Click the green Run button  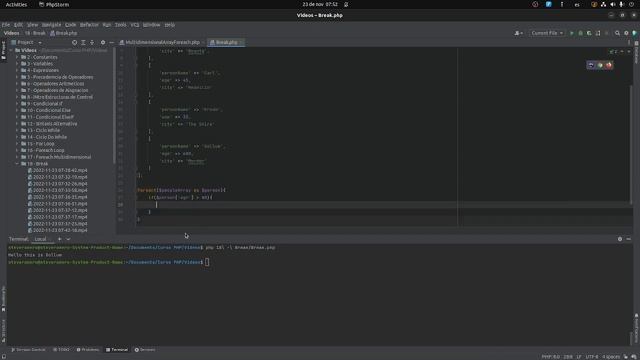571,33
